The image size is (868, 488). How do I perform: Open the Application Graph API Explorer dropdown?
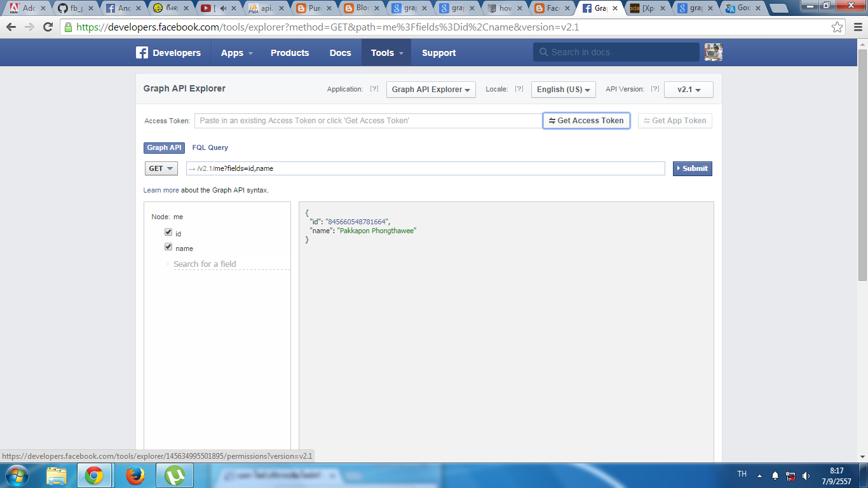tap(431, 90)
